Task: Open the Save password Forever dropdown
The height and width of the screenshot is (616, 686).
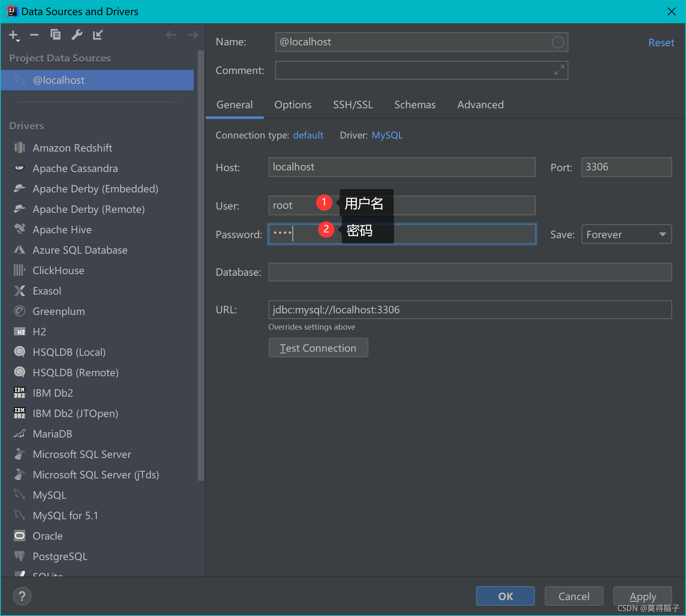Action: 626,234
